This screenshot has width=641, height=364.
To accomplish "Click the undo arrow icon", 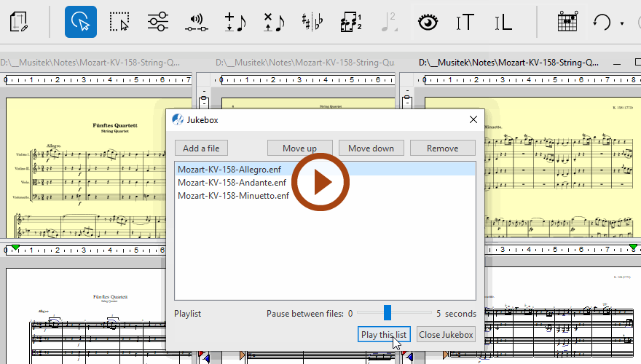I will pyautogui.click(x=602, y=22).
